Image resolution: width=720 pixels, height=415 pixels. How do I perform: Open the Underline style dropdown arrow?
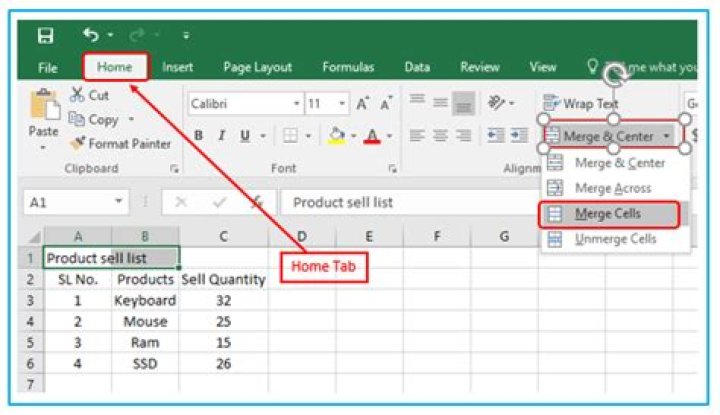coord(263,136)
